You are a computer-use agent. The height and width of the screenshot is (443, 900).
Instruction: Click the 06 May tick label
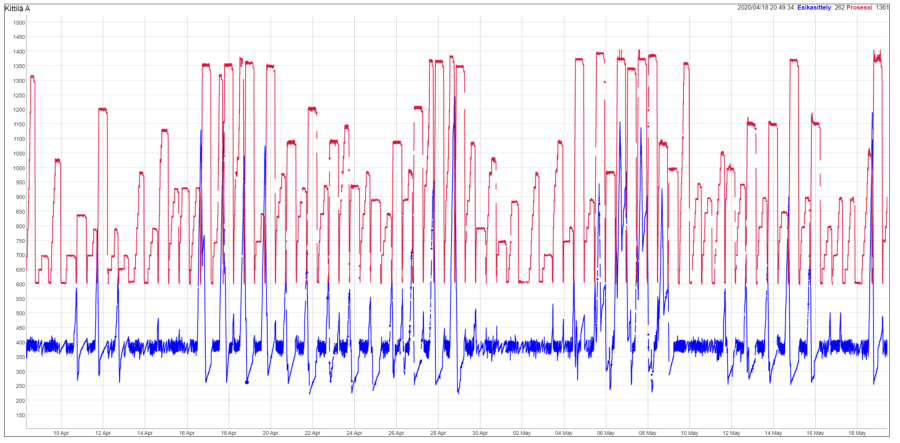(x=605, y=433)
